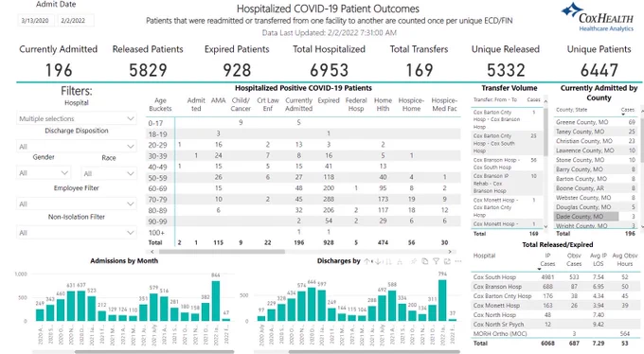644x354 pixels.
Task: Open filters icon on Discharges chart
Action: coord(437,261)
